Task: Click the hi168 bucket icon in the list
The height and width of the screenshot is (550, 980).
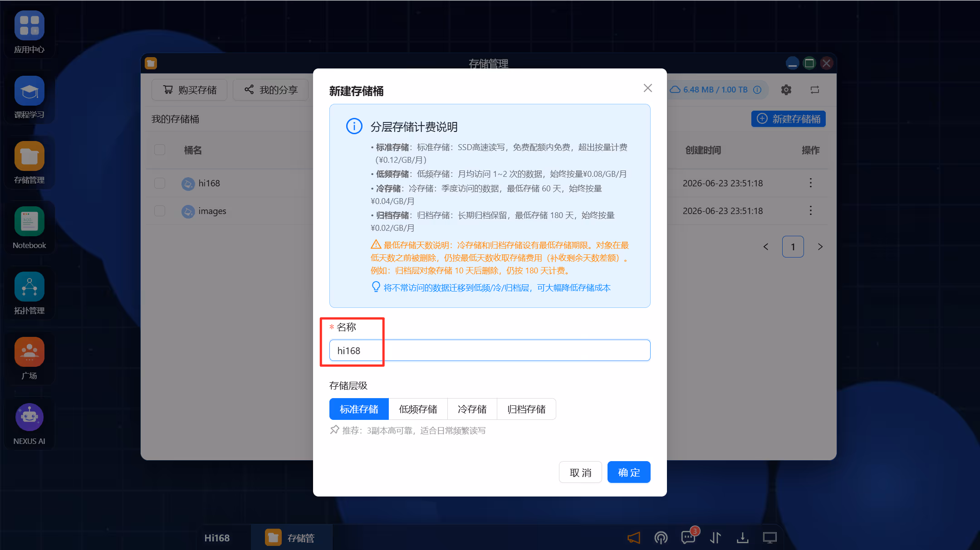Action: [188, 184]
